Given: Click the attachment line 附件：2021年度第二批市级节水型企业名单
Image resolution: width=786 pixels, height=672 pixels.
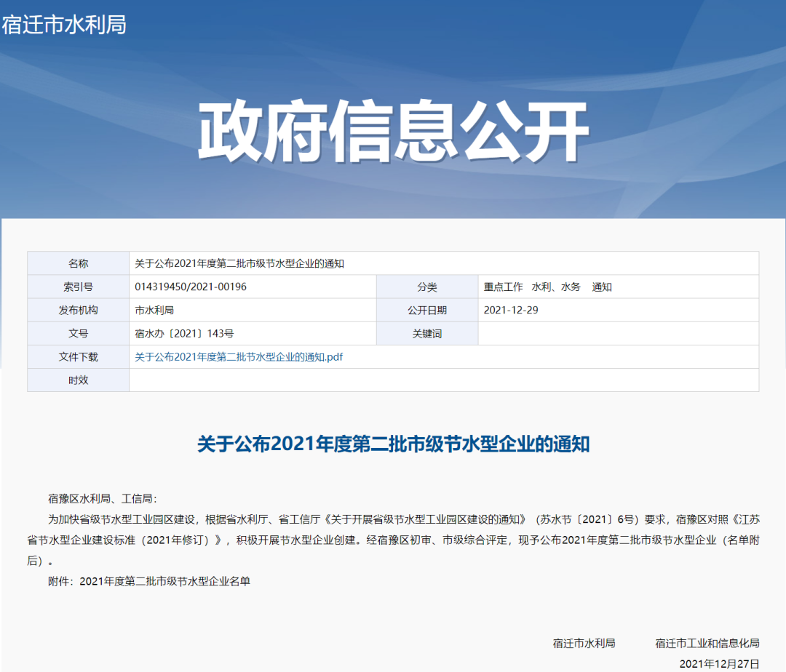Looking at the screenshot, I should [149, 581].
